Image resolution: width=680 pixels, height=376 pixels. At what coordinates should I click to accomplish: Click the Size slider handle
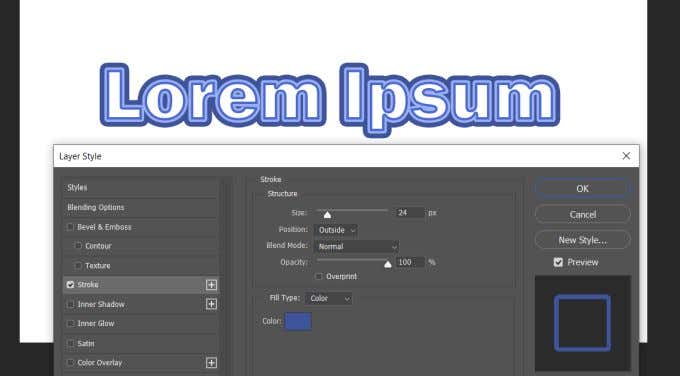tap(327, 215)
